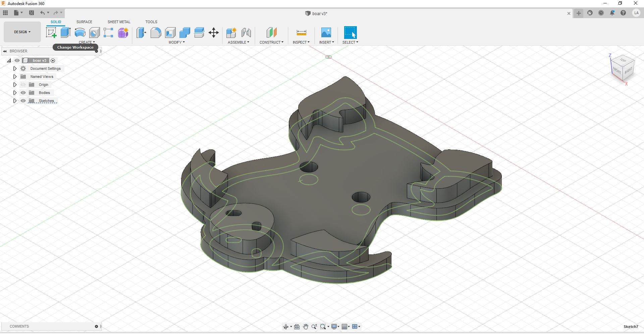The width and height of the screenshot is (644, 334).
Task: Select the Shell tool
Action: pos(170,33)
